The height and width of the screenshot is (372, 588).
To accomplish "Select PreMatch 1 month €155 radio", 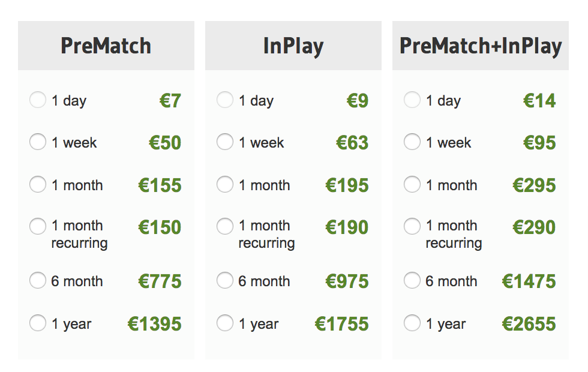I will pos(37,185).
